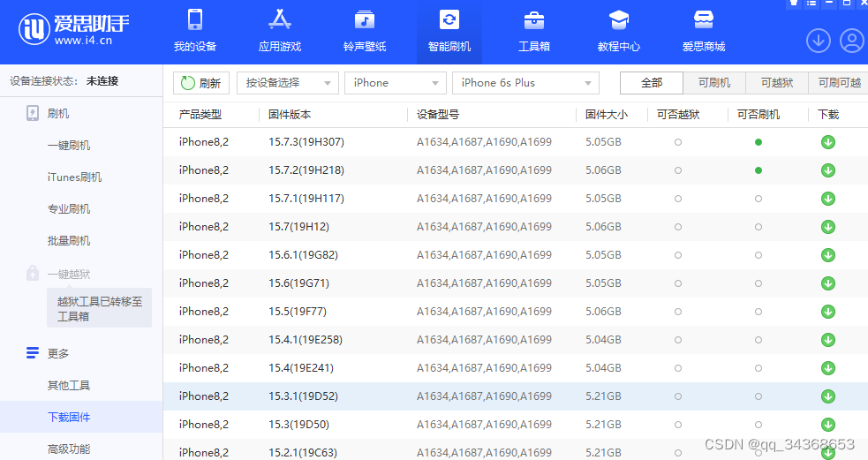Sort by 固件大小 column header
Viewport: 868px width, 460px height.
[607, 115]
